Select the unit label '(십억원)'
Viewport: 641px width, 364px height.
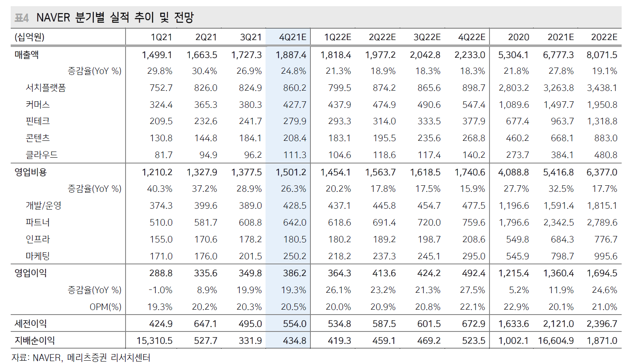[x=29, y=37]
